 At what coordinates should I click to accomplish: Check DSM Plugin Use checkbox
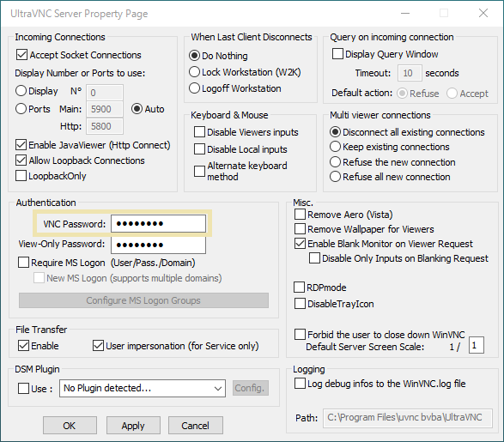pyautogui.click(x=23, y=388)
